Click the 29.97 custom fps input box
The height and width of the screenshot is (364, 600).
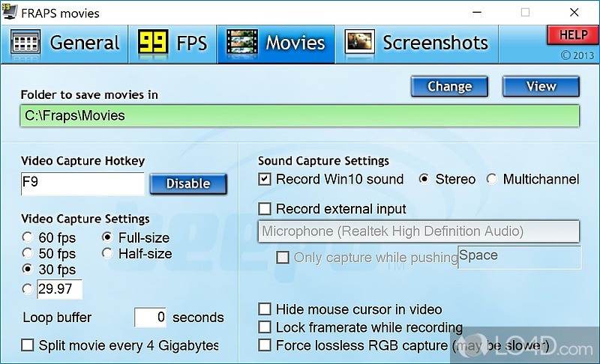60,289
